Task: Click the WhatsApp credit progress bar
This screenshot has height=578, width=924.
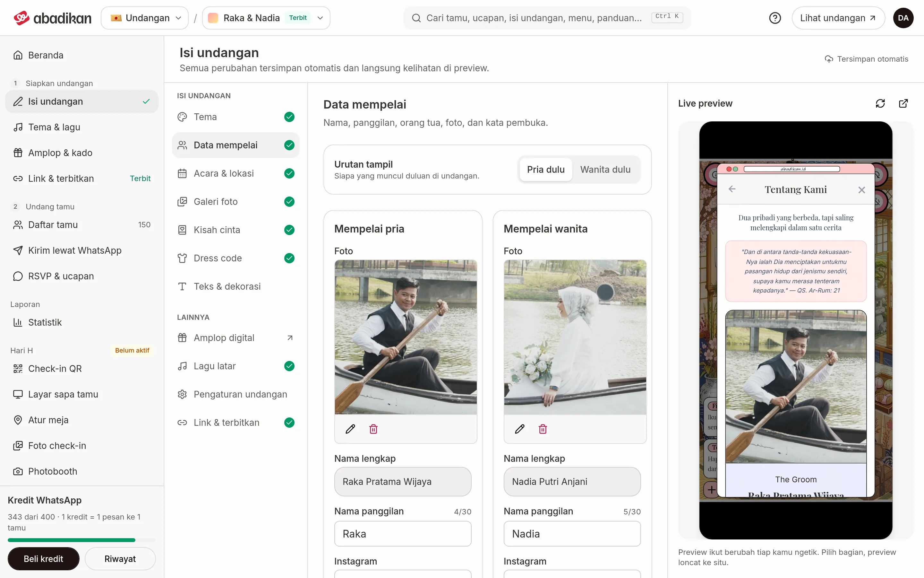Action: (81, 540)
